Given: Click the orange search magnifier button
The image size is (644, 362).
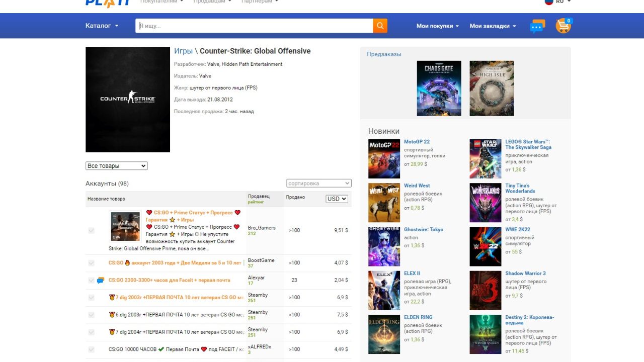Looking at the screenshot, I should pyautogui.click(x=380, y=26).
